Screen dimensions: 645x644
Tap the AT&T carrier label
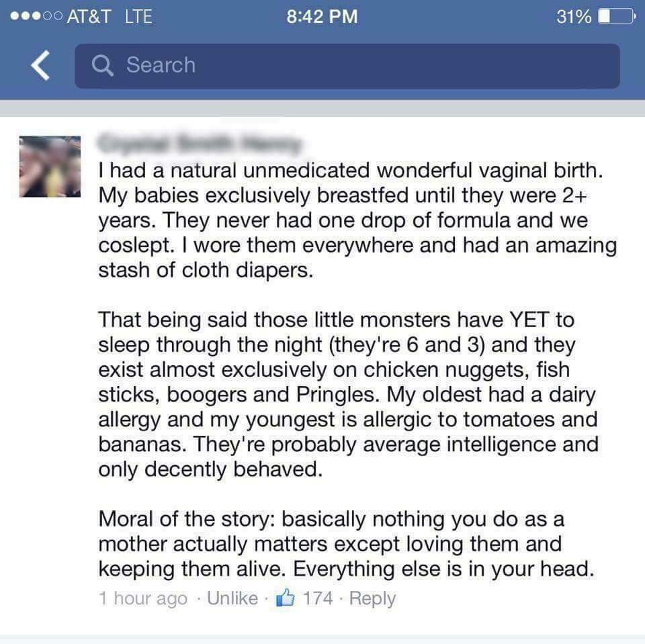(89, 16)
